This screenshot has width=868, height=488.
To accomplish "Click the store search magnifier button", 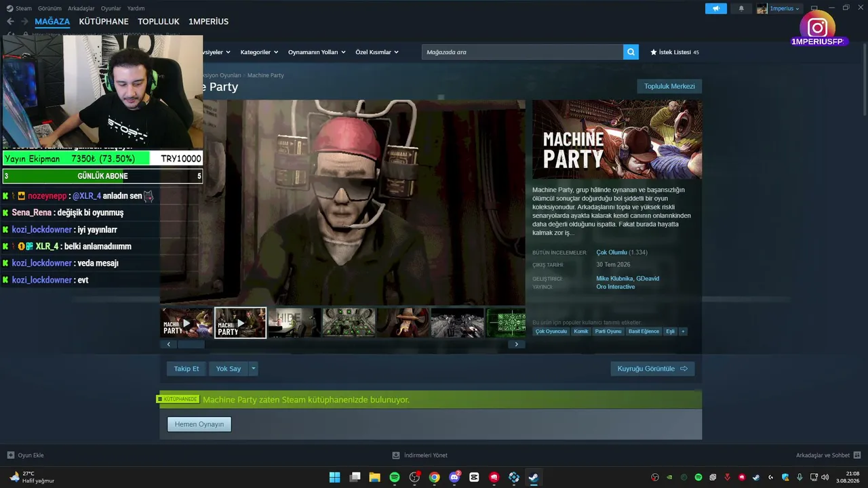I will [631, 52].
